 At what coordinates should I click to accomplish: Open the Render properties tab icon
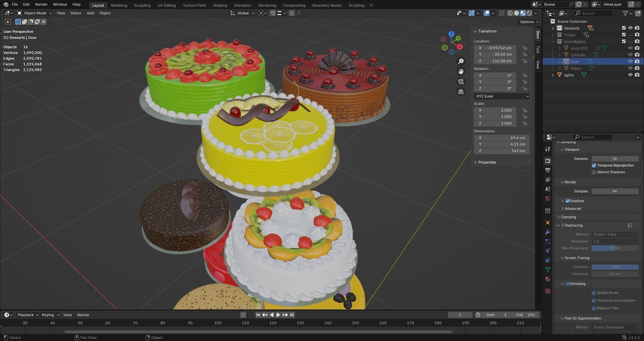pos(548,161)
